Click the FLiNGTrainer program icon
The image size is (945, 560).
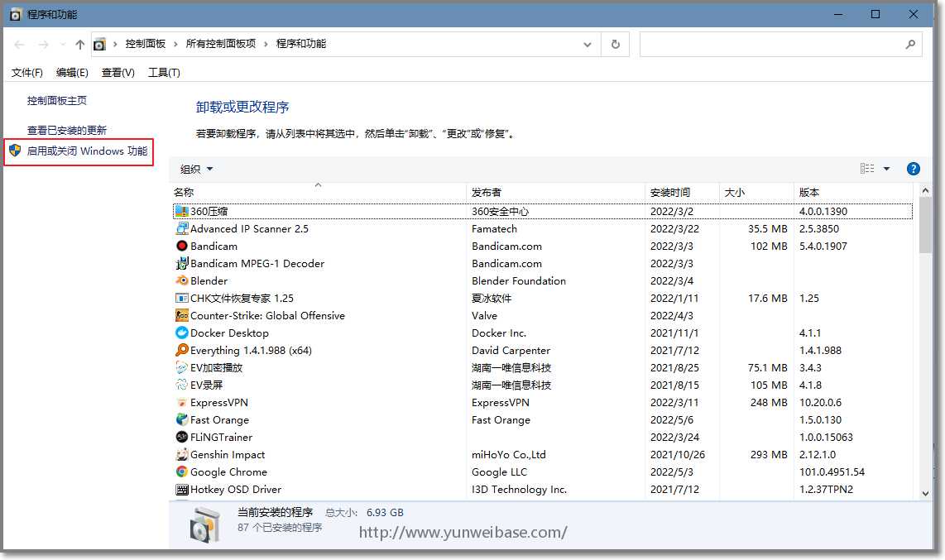(181, 437)
